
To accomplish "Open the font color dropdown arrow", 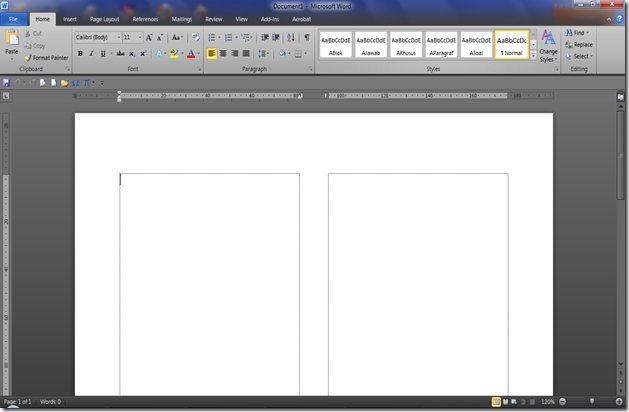I will [x=198, y=53].
